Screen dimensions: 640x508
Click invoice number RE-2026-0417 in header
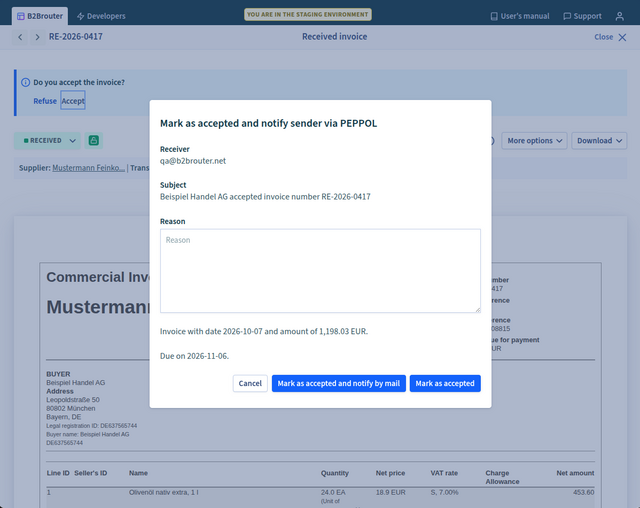(x=76, y=37)
